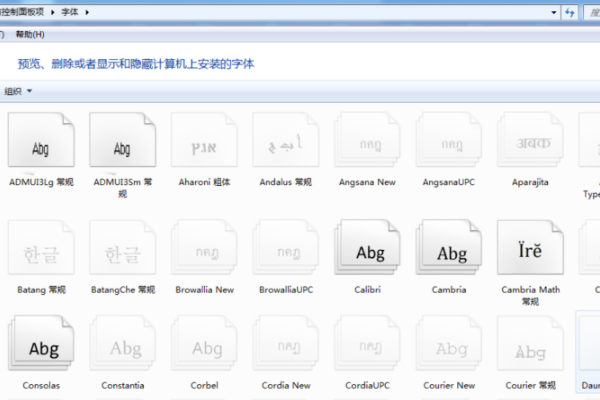Click the 字体 breadcrumb segment
The width and height of the screenshot is (600, 400).
[70, 12]
